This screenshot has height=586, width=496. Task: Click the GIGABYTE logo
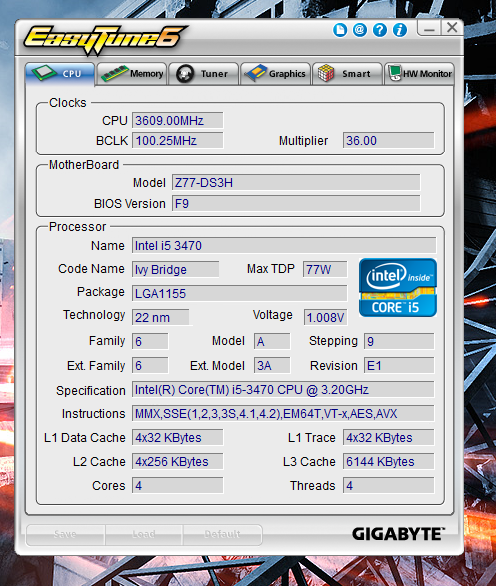point(398,534)
